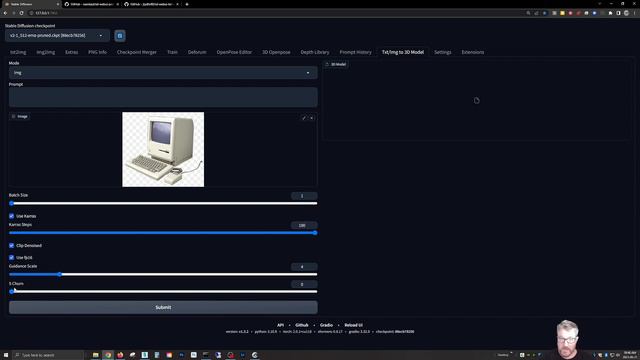Viewport: 640px width, 360px height.
Task: Click the Karras Steps slider handle
Action: [x=315, y=233]
